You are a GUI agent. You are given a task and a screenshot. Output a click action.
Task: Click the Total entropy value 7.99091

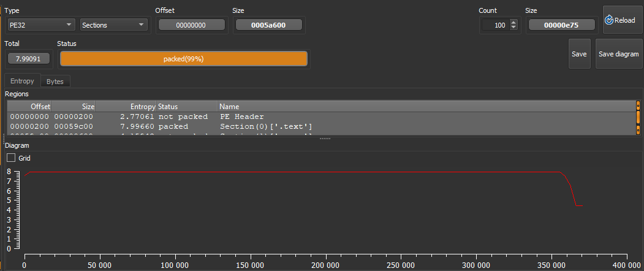[x=28, y=59]
